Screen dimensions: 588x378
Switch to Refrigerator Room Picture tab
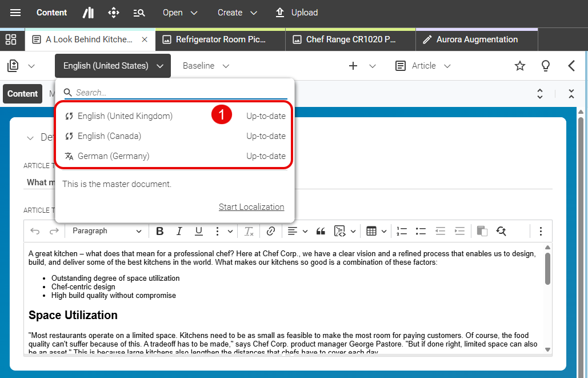click(221, 39)
